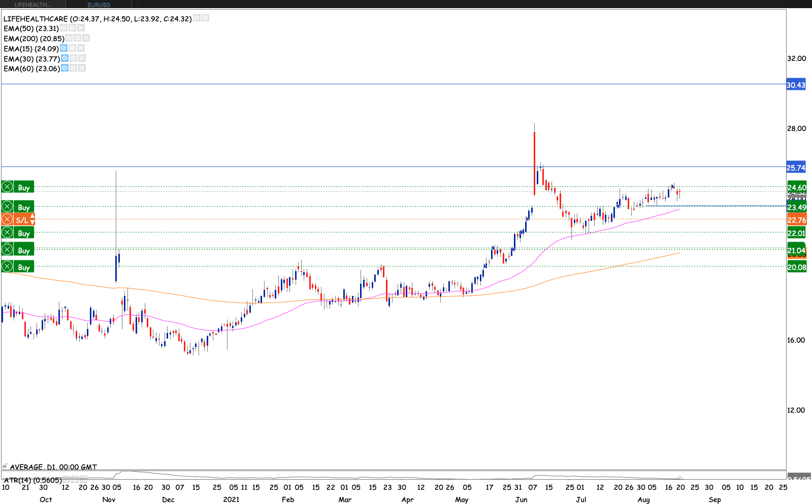The width and height of the screenshot is (812, 504).
Task: Switch to the EURUSD chart tab
Action: pos(99,5)
